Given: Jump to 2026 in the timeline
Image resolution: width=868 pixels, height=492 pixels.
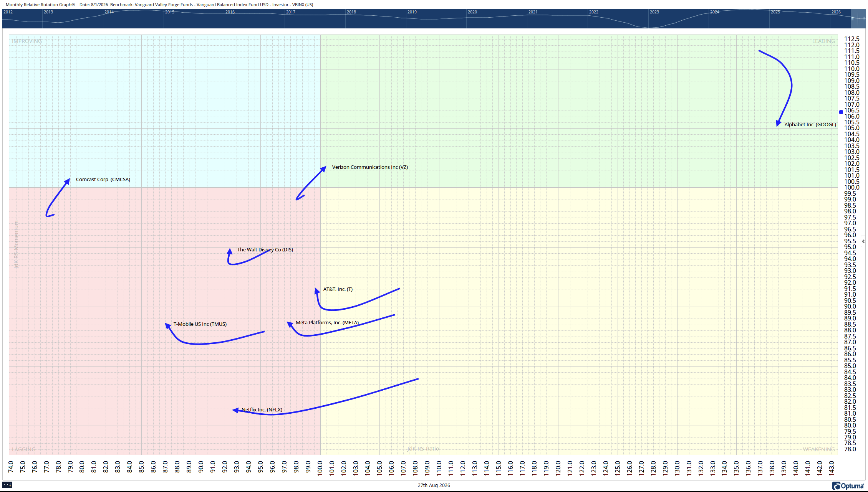Looking at the screenshot, I should 836,12.
